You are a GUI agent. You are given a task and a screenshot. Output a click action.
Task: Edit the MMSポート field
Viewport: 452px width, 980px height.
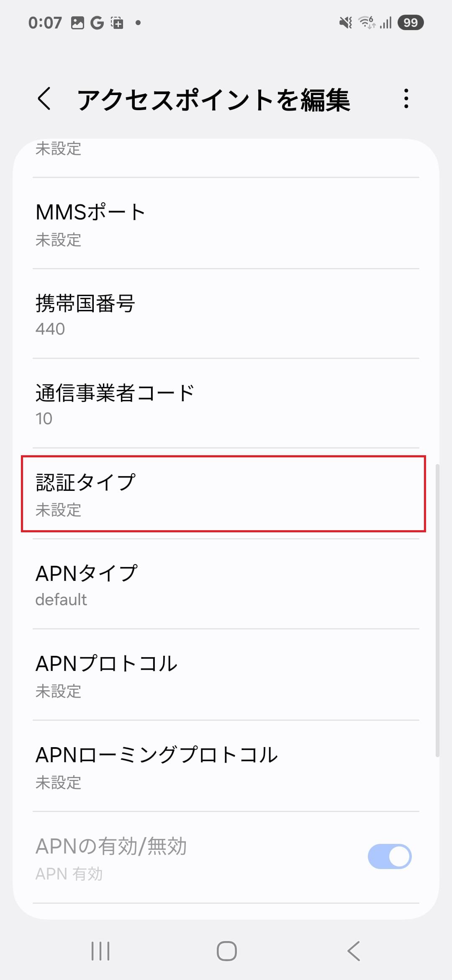point(226,224)
